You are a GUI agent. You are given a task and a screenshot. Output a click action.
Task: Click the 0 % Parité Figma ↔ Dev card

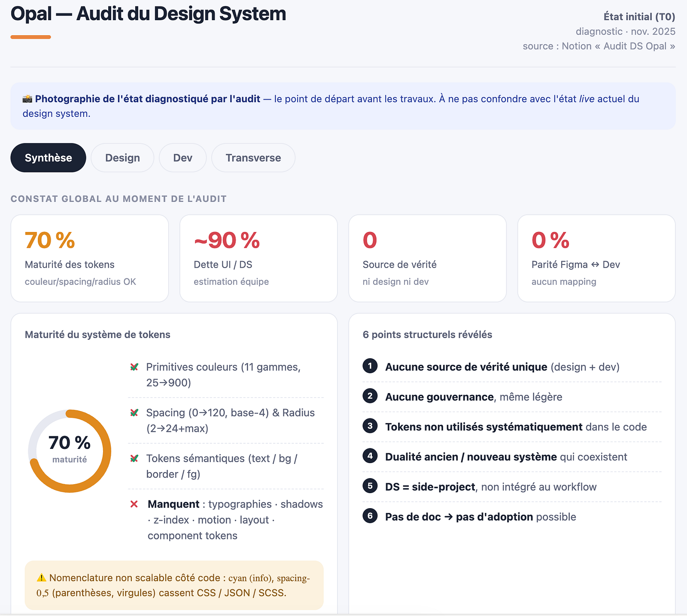(x=596, y=258)
